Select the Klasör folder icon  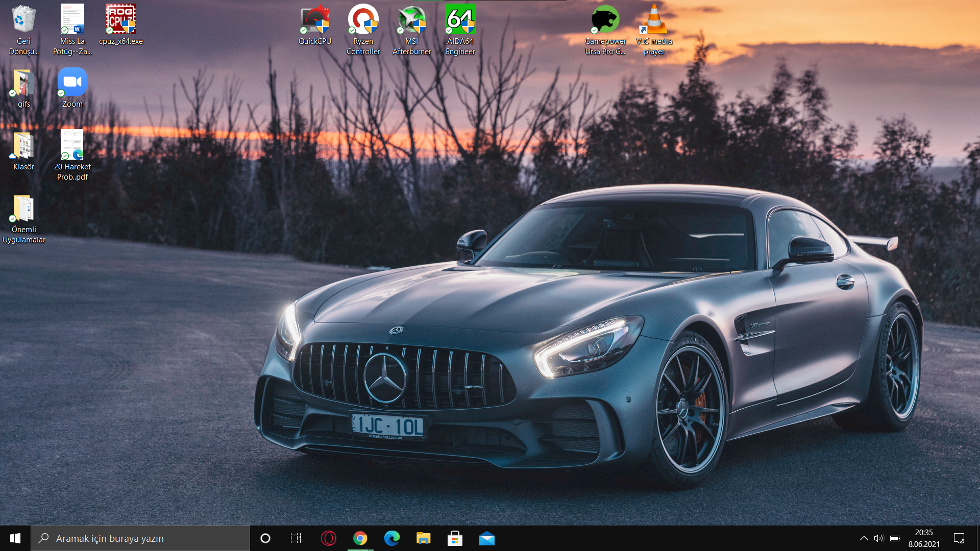point(23,151)
